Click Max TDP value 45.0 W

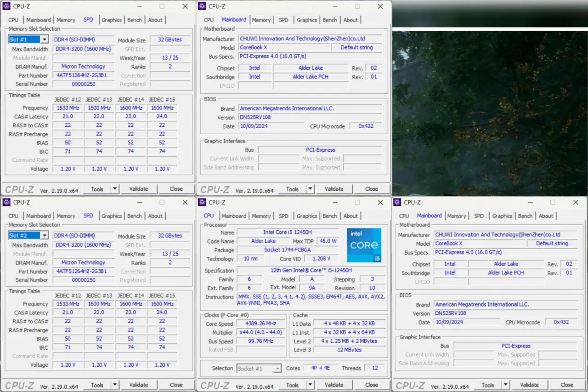[x=328, y=241]
